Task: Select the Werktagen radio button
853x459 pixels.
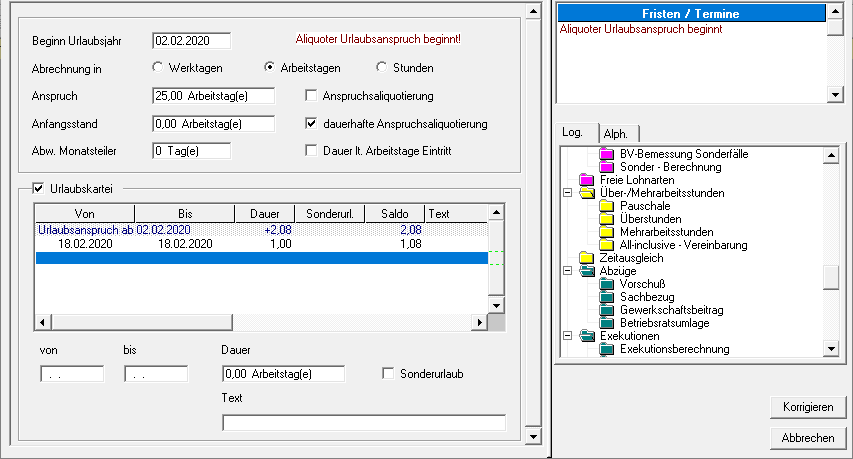Action: click(157, 68)
